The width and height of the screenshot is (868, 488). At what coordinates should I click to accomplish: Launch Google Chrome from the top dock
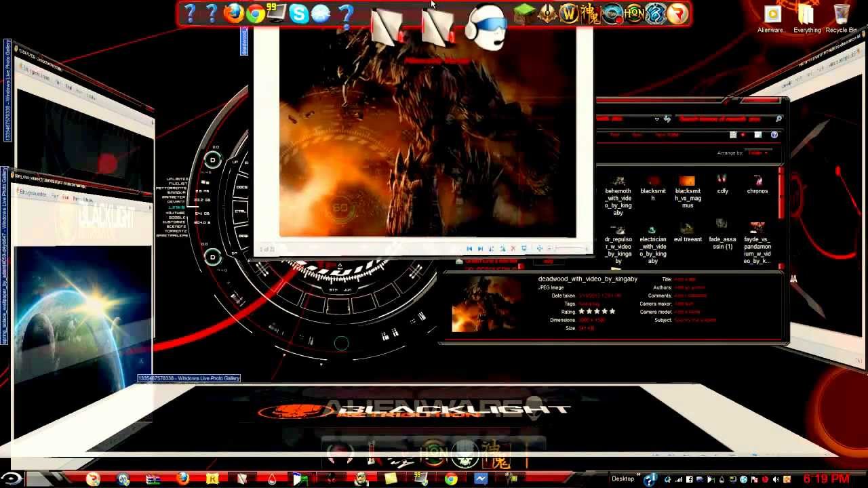pos(256,14)
